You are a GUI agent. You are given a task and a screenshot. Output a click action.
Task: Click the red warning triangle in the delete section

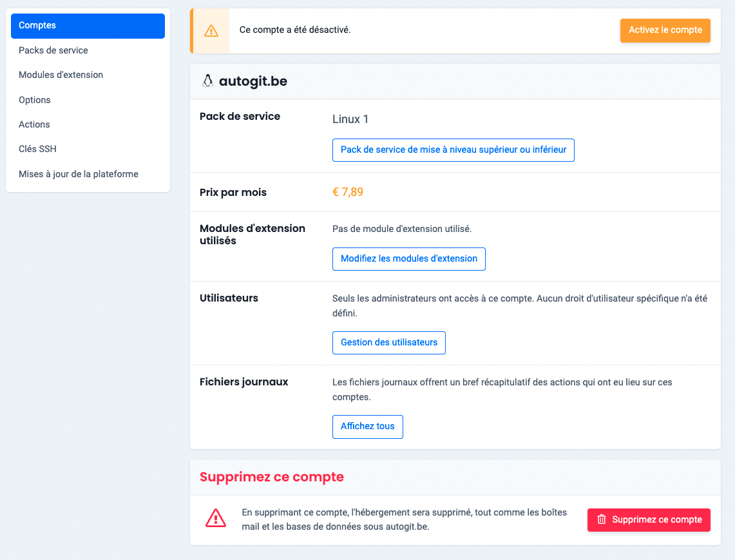point(215,517)
